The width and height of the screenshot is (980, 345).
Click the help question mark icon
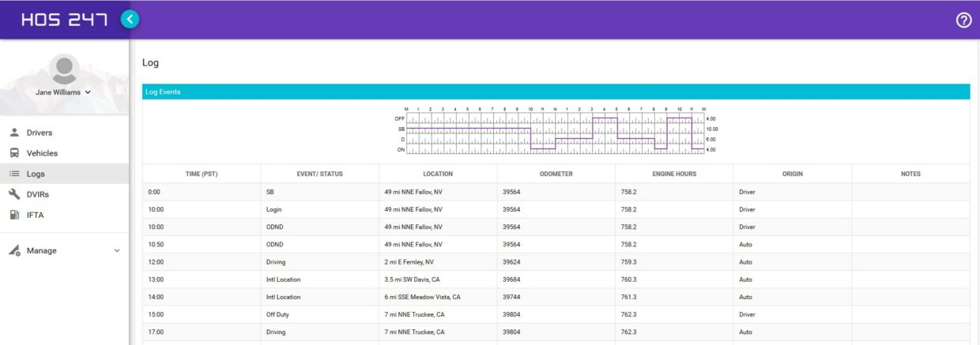point(963,21)
